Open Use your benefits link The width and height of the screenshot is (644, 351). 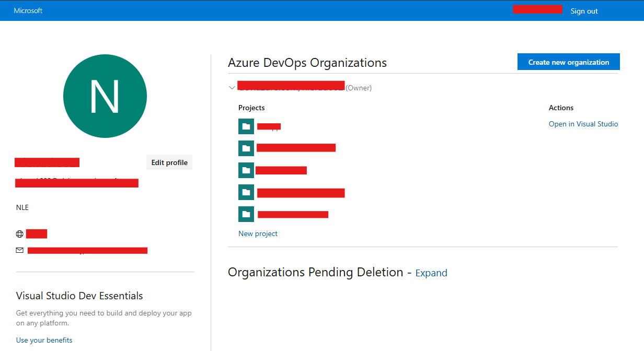click(x=44, y=340)
